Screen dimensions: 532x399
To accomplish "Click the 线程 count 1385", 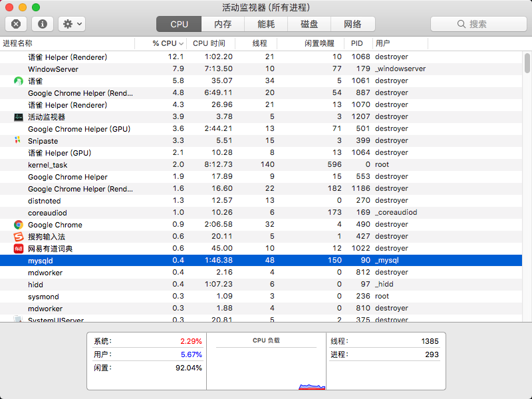I will [430, 341].
